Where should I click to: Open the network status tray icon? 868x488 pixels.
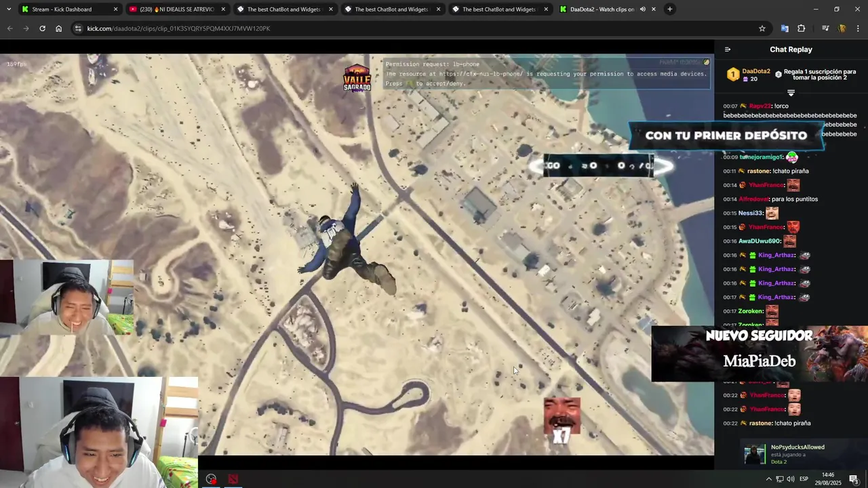[x=780, y=479]
